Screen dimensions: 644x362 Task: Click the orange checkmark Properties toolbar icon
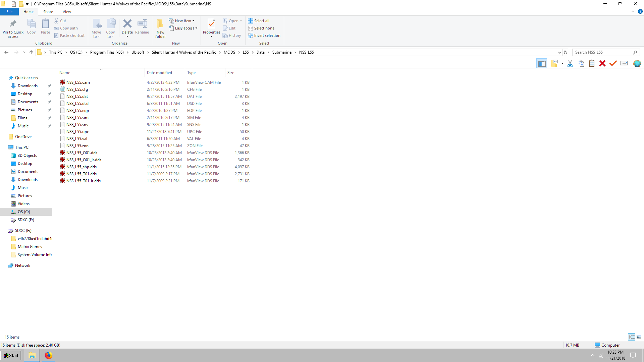(613, 64)
